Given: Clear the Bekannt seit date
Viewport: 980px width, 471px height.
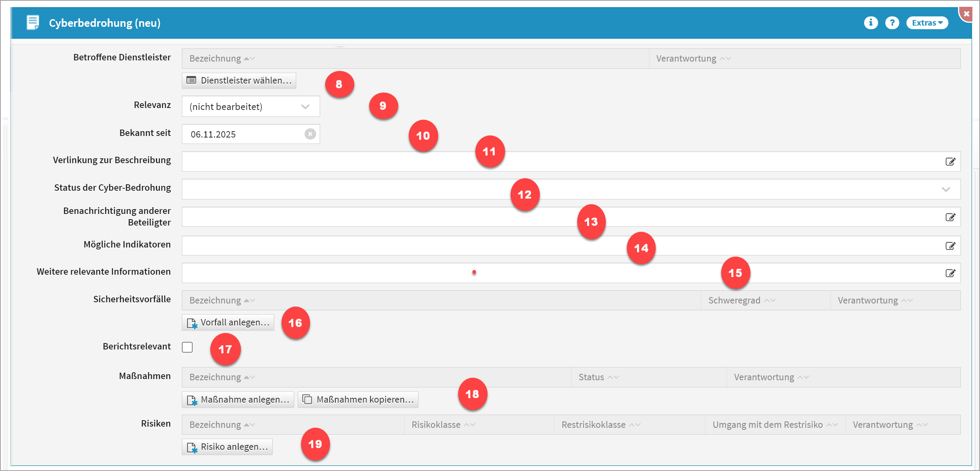Looking at the screenshot, I should click(x=310, y=134).
